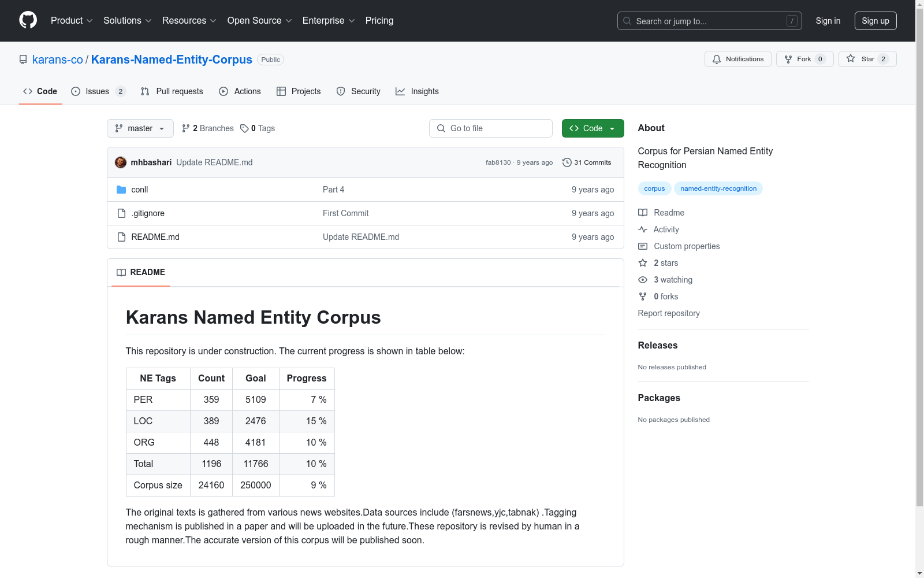Screen dimensions: 924x578
Task: Click the Go to file input
Action: [x=491, y=128]
